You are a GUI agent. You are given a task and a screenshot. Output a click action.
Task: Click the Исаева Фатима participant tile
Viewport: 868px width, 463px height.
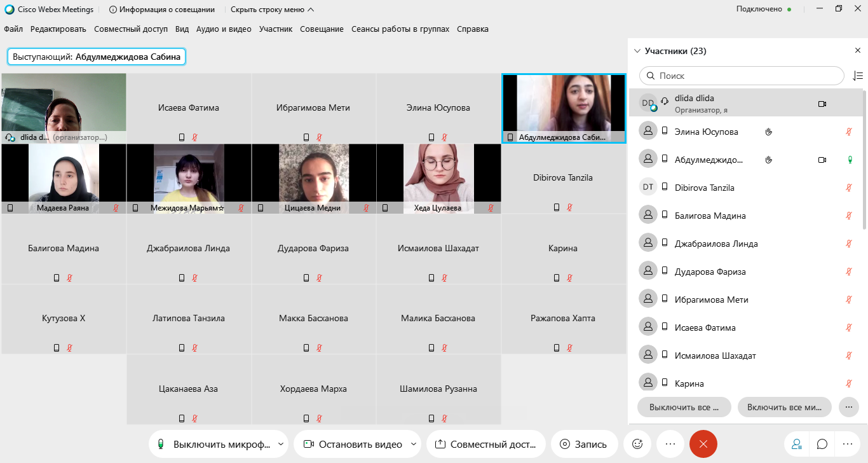pyautogui.click(x=189, y=108)
